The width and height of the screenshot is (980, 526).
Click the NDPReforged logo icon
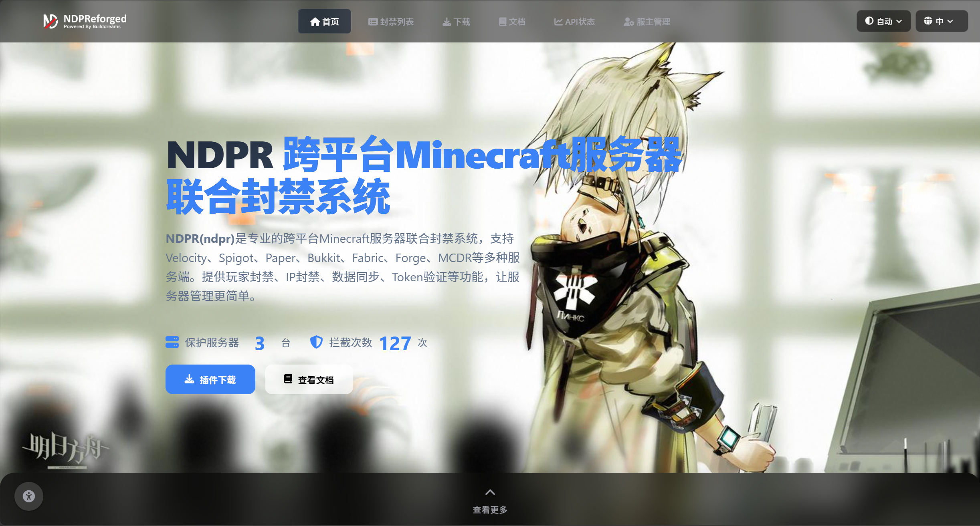tap(51, 21)
